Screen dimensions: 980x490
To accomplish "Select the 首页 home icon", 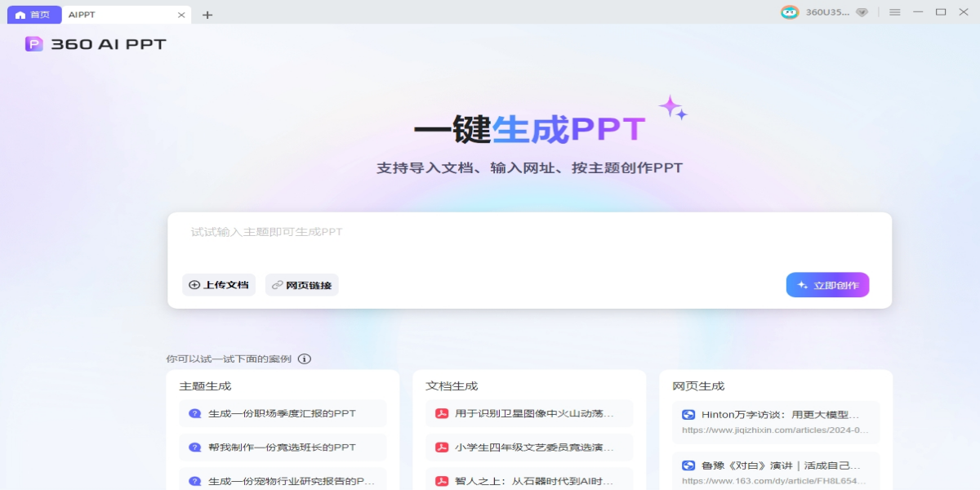I will point(22,14).
